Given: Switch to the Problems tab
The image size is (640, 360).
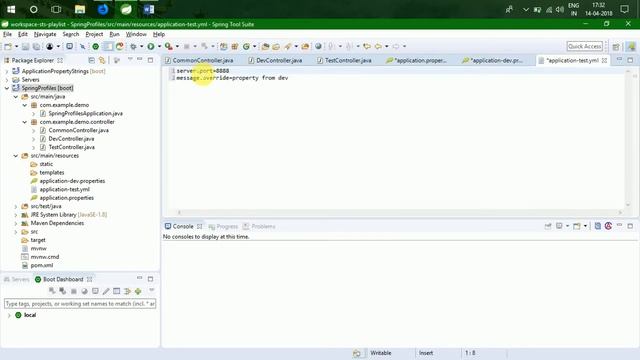Looking at the screenshot, I should [x=259, y=226].
